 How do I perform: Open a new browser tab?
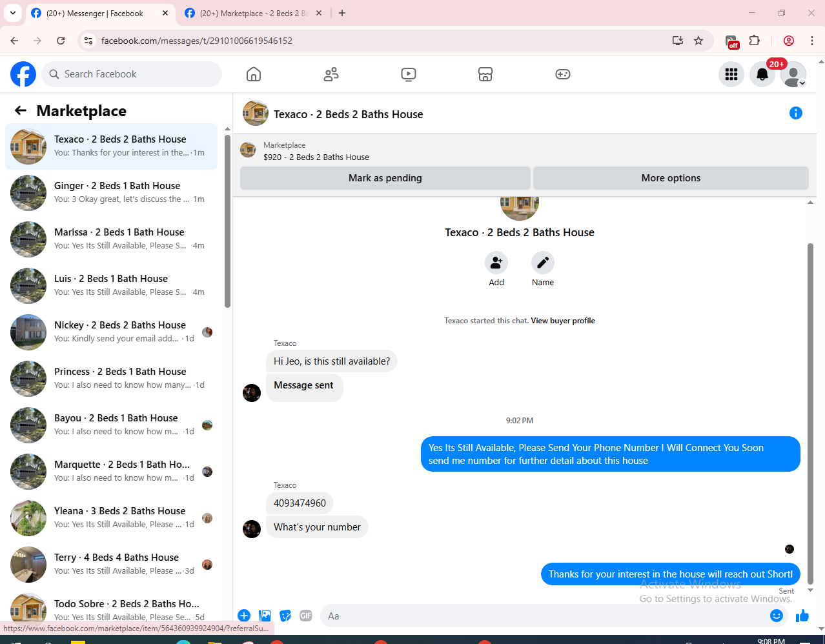(342, 13)
